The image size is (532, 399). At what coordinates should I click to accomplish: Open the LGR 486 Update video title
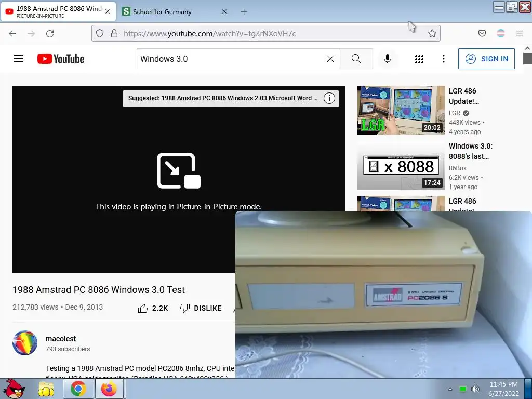(464, 96)
